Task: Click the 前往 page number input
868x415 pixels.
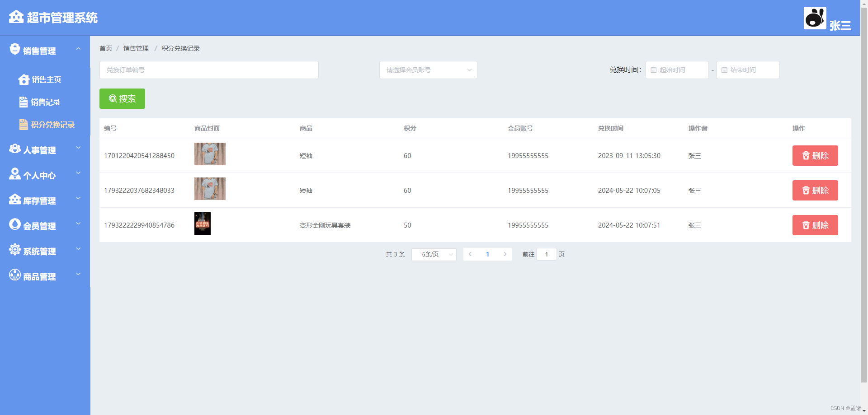Action: (546, 254)
